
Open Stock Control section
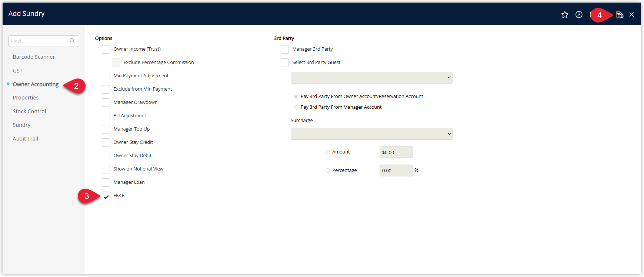click(29, 111)
